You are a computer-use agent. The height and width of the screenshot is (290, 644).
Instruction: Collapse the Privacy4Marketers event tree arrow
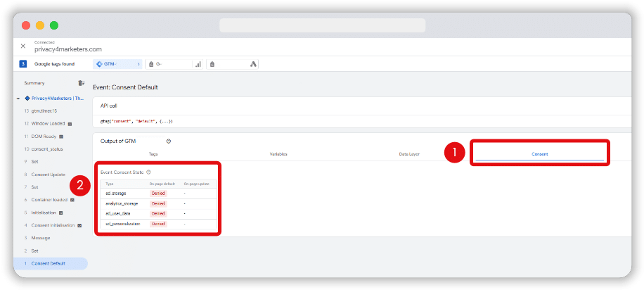click(18, 99)
